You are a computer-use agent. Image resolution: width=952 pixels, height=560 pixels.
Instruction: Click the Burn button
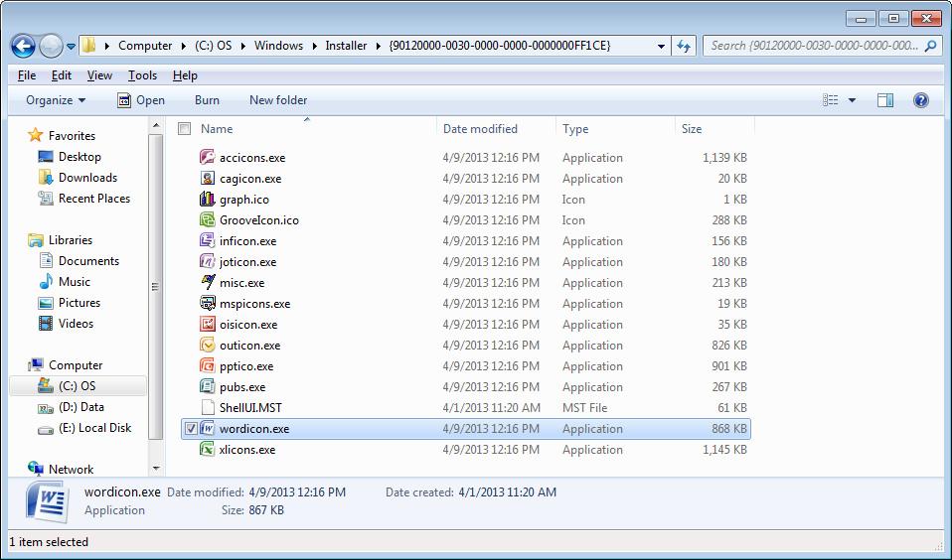[x=207, y=100]
